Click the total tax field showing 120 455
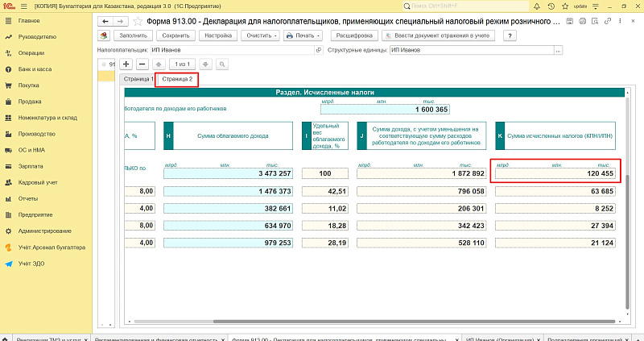This screenshot has width=644, height=341. click(x=555, y=173)
